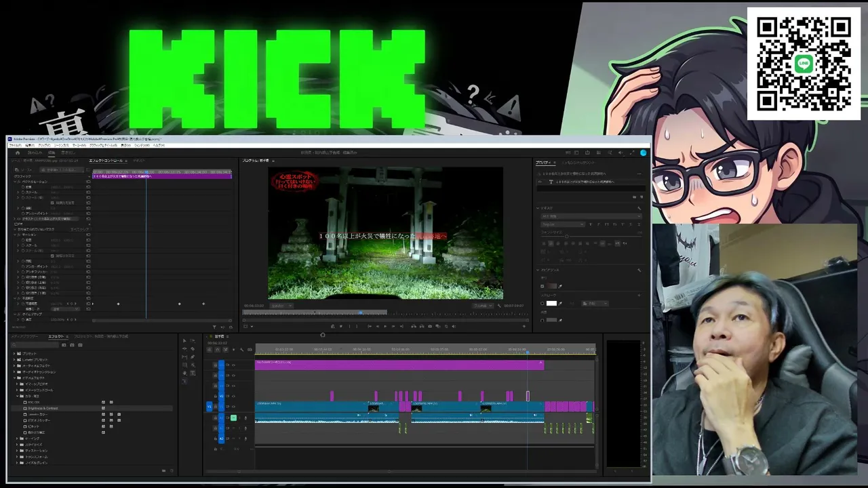
Task: Toggle the Fill checkbox in Appearance
Action: point(542,286)
